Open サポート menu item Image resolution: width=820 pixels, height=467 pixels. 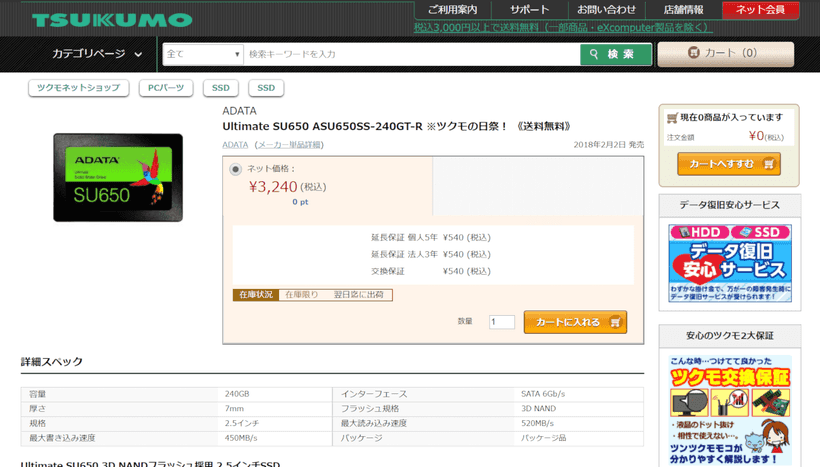coord(529,9)
